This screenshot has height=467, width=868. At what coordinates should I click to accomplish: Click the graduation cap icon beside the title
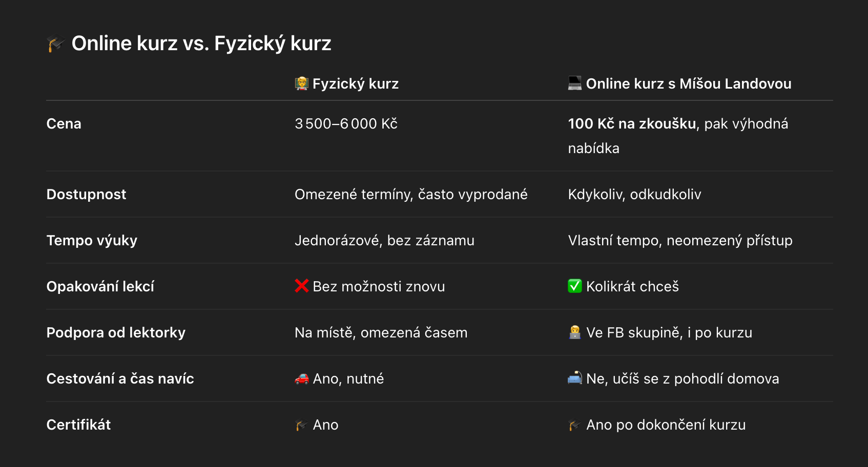pos(56,44)
